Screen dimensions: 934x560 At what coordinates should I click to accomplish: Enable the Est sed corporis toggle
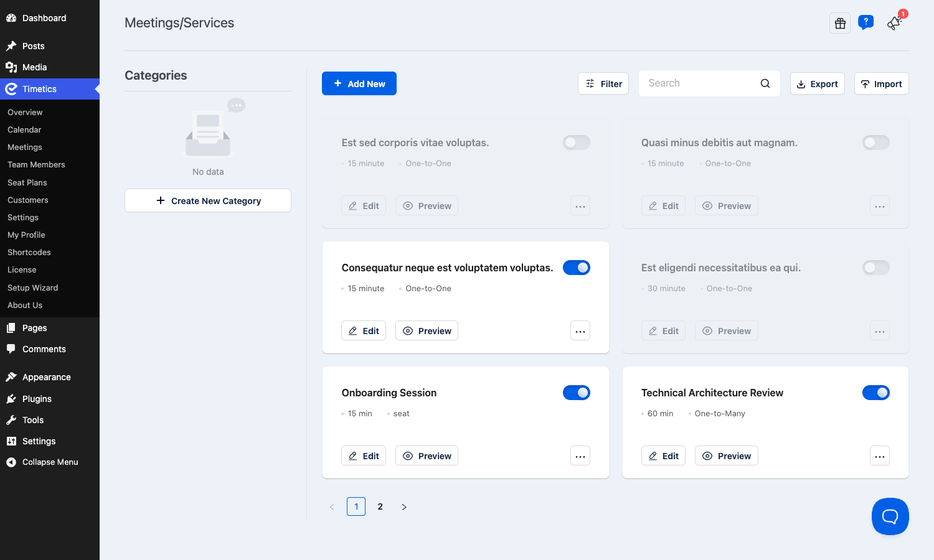[577, 142]
